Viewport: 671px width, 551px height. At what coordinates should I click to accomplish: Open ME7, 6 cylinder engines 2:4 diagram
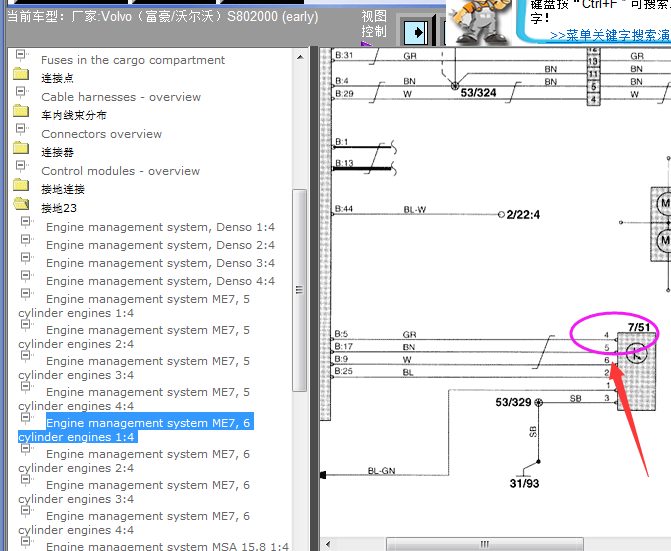coord(134,461)
